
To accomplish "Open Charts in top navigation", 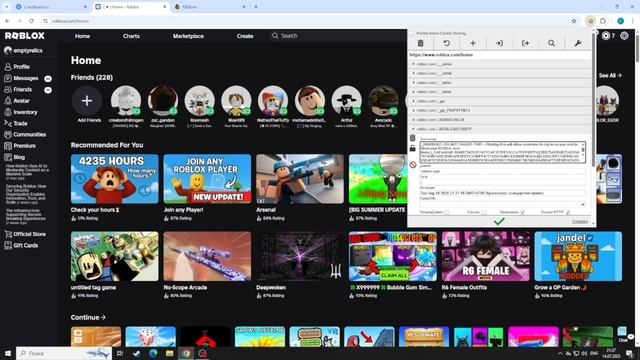I will pos(131,36).
